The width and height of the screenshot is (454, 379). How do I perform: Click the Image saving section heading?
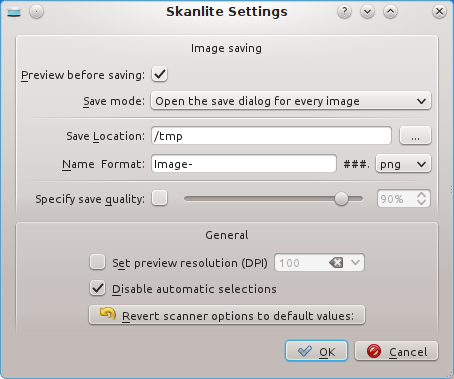click(226, 48)
